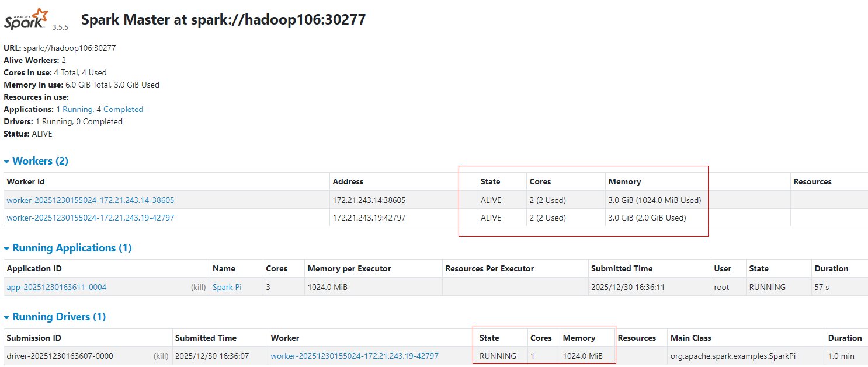
Task: Select the Status: ALIVE line
Action: 28,134
